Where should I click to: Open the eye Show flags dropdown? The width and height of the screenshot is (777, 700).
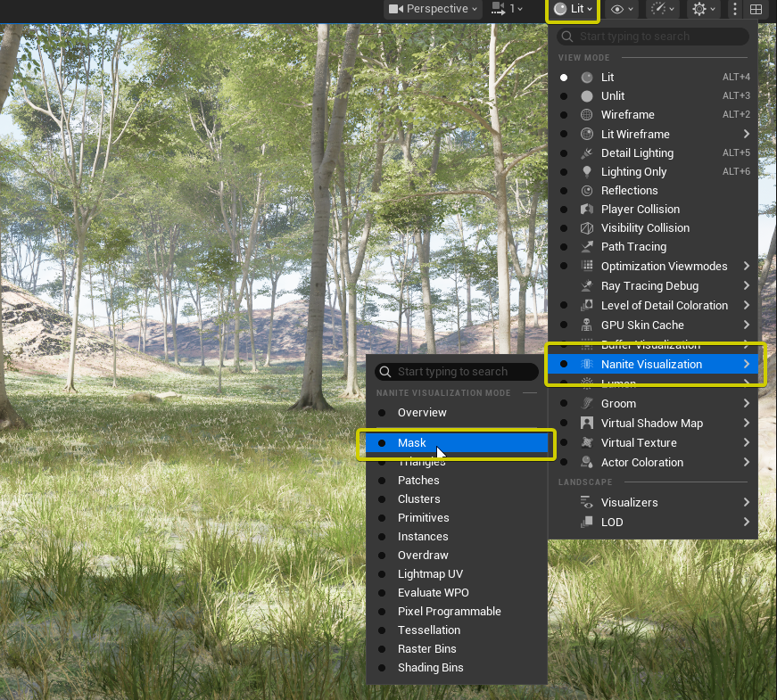(x=622, y=9)
